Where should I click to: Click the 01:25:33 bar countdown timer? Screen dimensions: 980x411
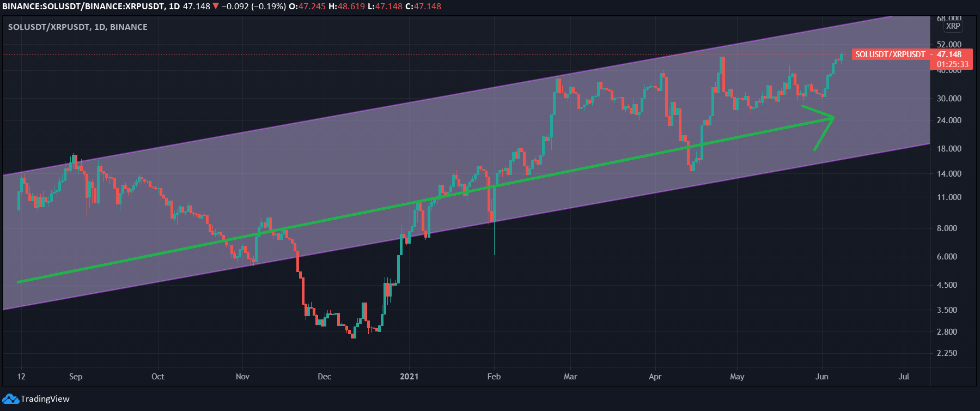point(953,64)
